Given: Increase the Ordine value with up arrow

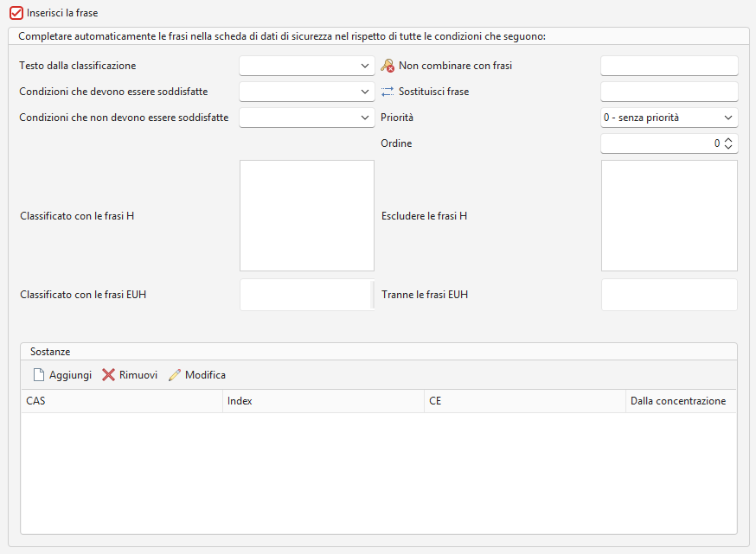Looking at the screenshot, I should (x=728, y=140).
